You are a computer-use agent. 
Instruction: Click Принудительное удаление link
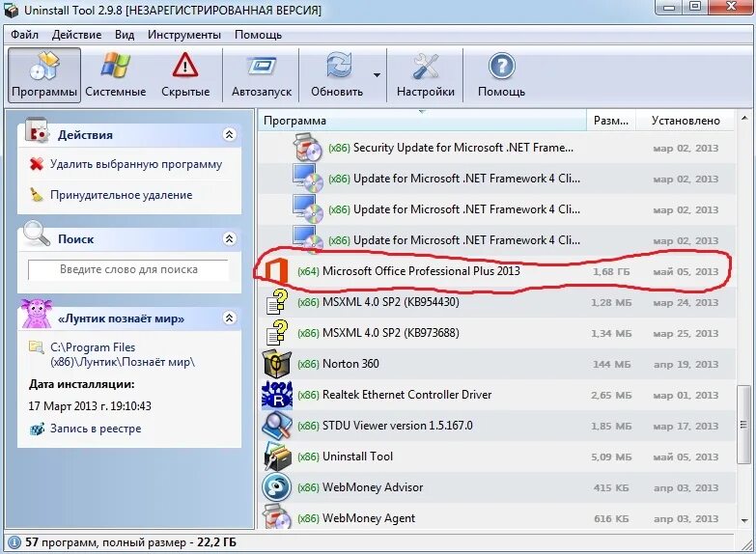pos(121,195)
